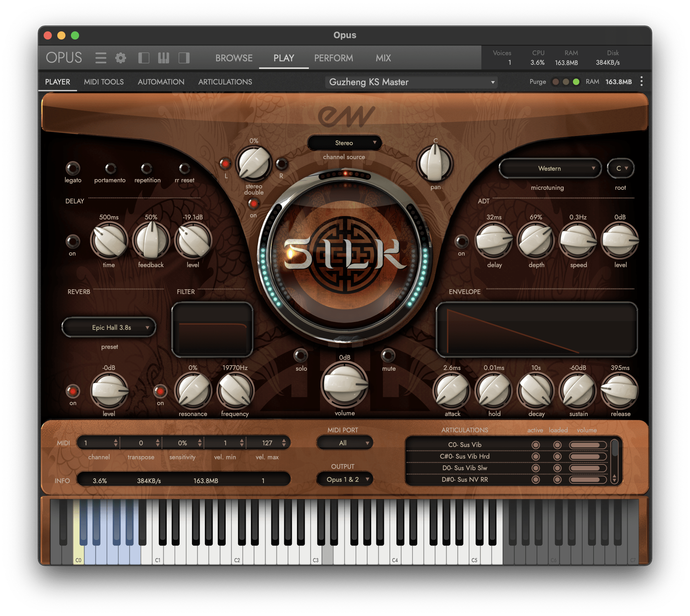The width and height of the screenshot is (690, 616).
Task: Turn off the reverb on button
Action: pos(73,391)
